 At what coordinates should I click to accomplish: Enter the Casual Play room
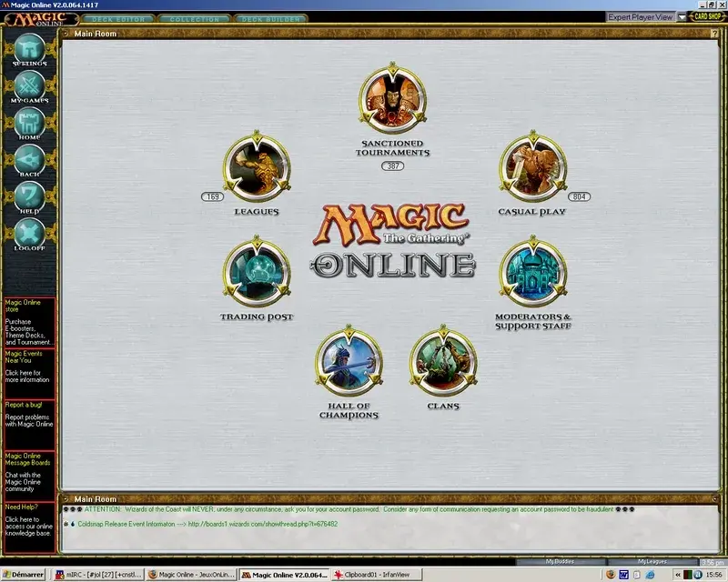point(533,166)
